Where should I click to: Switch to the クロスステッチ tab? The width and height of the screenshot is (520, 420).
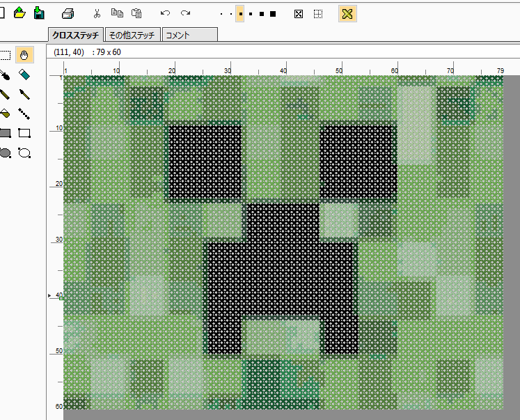coord(76,35)
